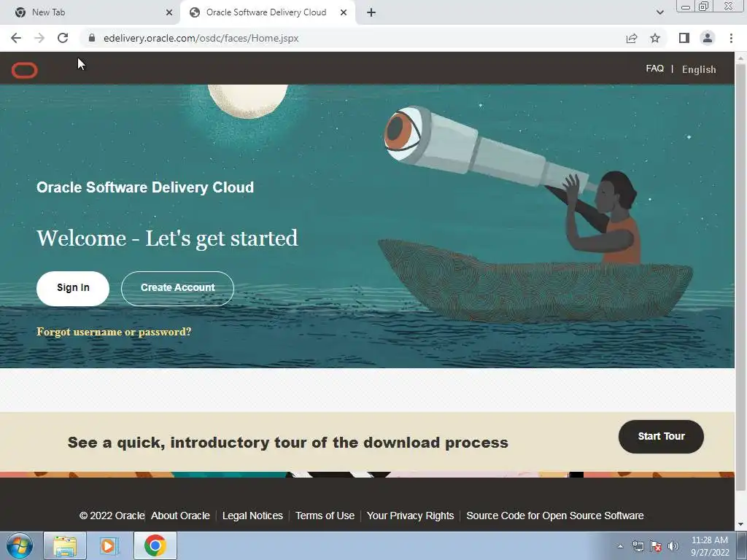Expand the tab search chevron

point(659,12)
